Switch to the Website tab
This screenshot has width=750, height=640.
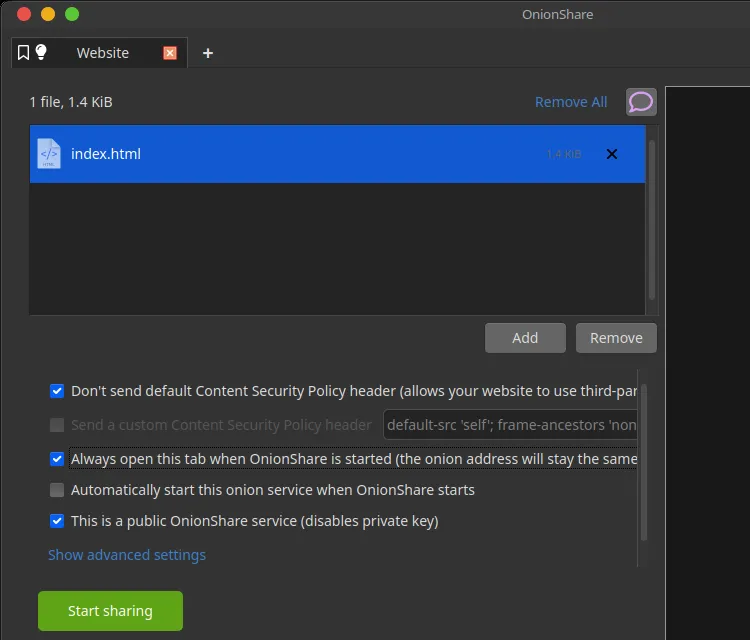pos(99,53)
